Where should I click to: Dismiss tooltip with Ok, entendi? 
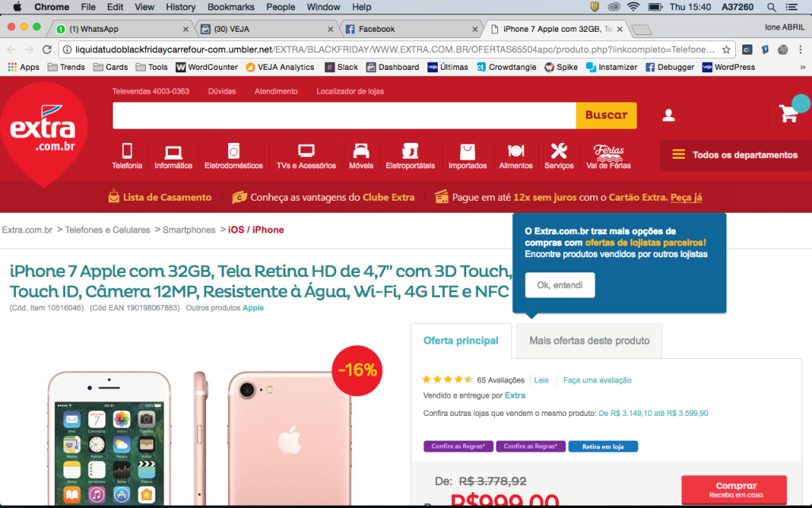pyautogui.click(x=560, y=285)
